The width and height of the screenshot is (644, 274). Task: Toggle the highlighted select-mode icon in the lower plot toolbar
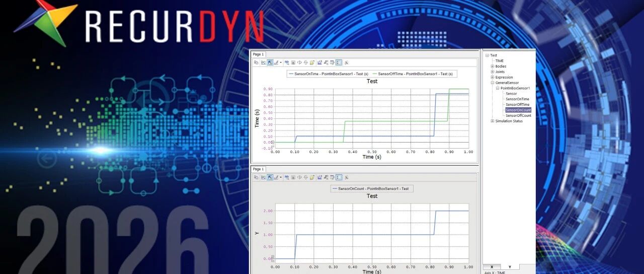pyautogui.click(x=270, y=177)
